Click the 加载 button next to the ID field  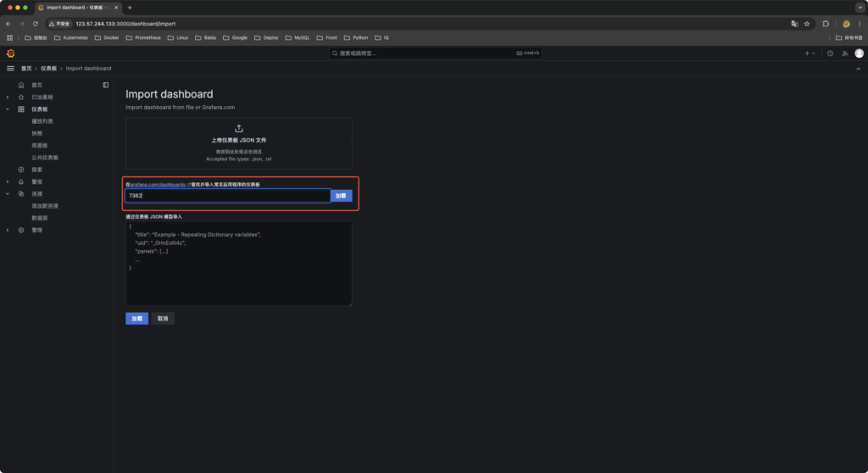341,196
